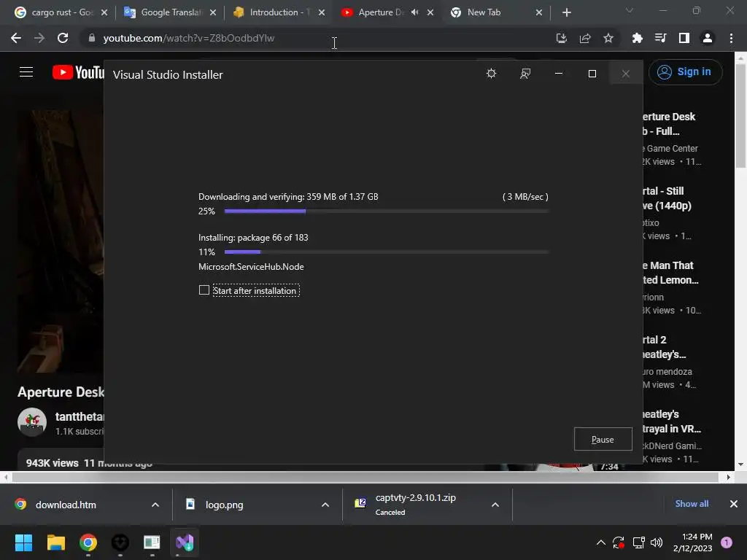Bookmark this page with star icon
Viewport: 747px width, 560px height.
click(608, 38)
